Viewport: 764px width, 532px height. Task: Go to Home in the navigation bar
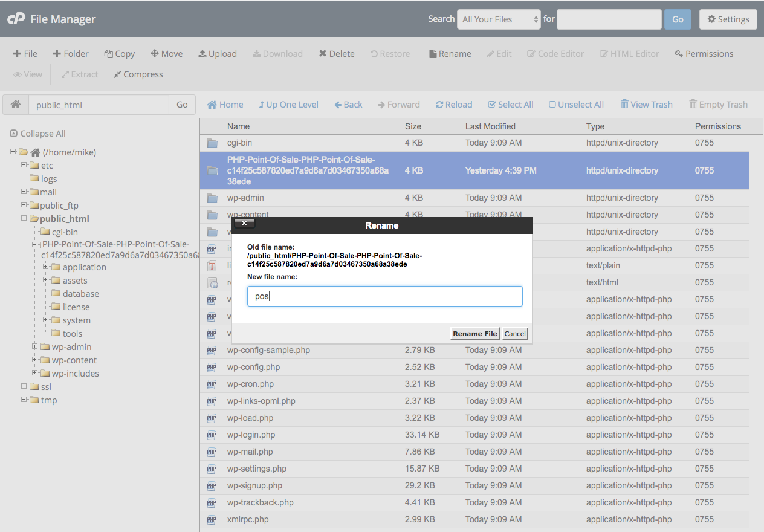225,105
